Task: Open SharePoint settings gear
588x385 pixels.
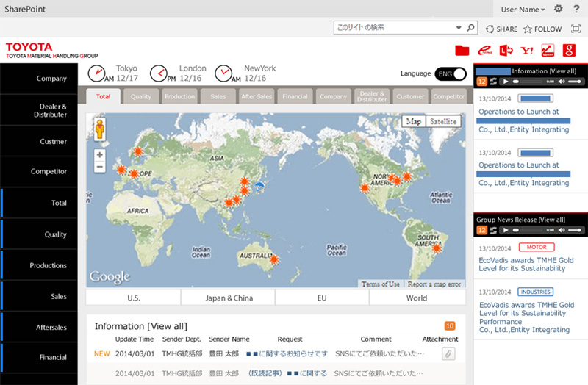Action: tap(558, 9)
